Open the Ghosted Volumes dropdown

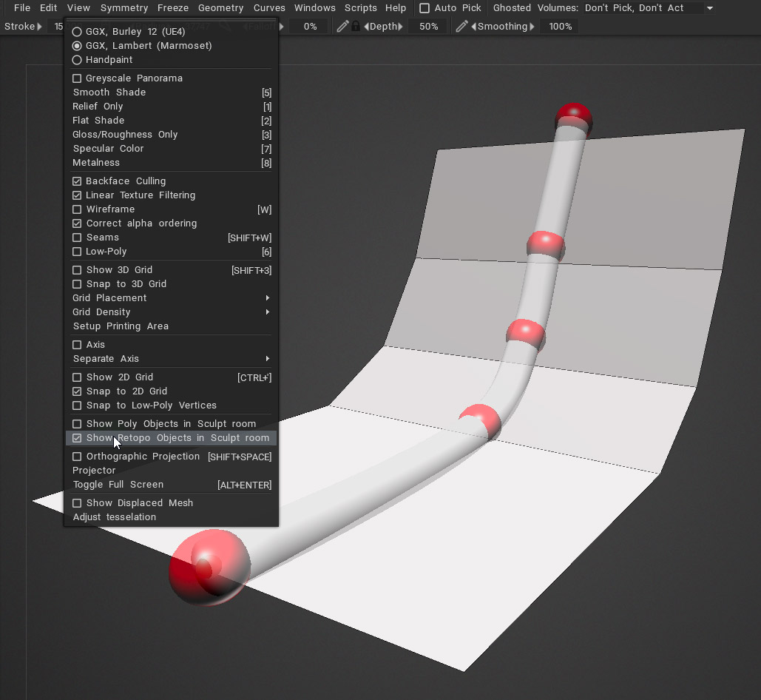click(709, 8)
